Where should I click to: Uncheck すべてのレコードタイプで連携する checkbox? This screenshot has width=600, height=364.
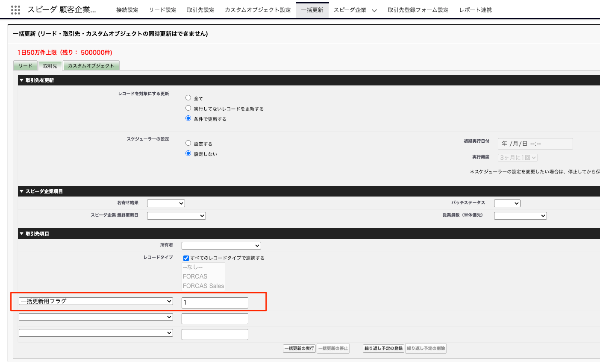[x=186, y=258]
